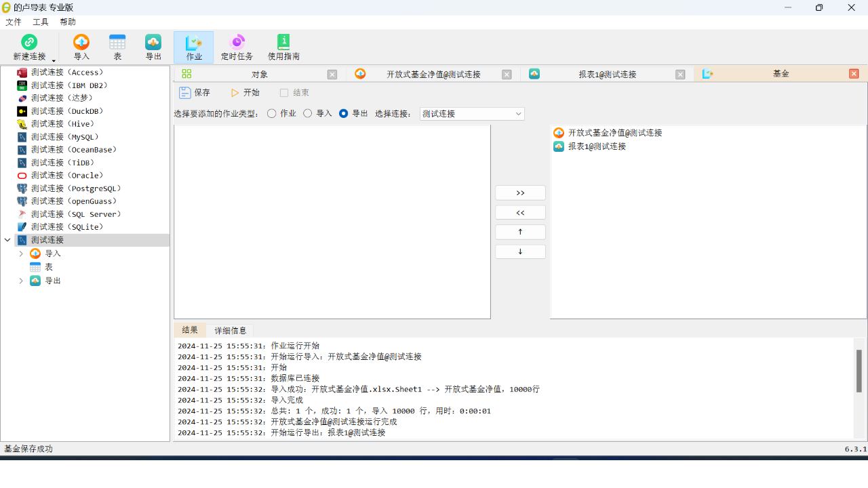Select the 作业 radio button
The image size is (868, 488).
pyautogui.click(x=272, y=114)
